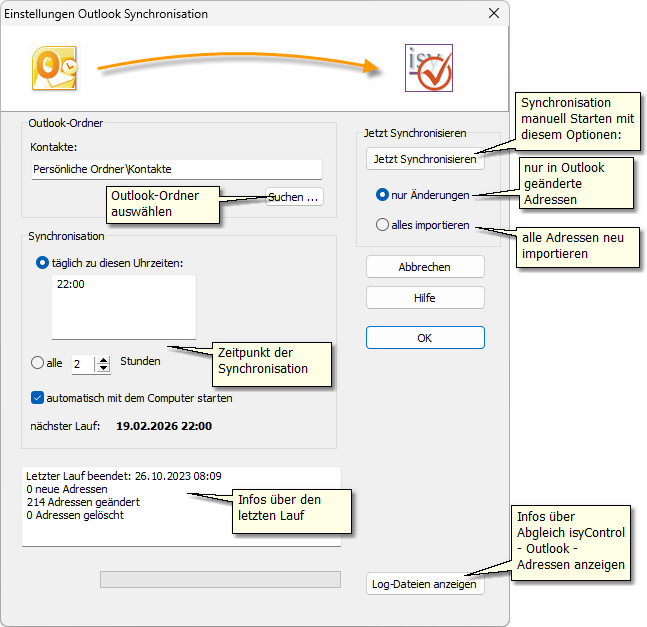Click the Stunden number field
Viewport: 647px width, 627px height.
(83, 364)
